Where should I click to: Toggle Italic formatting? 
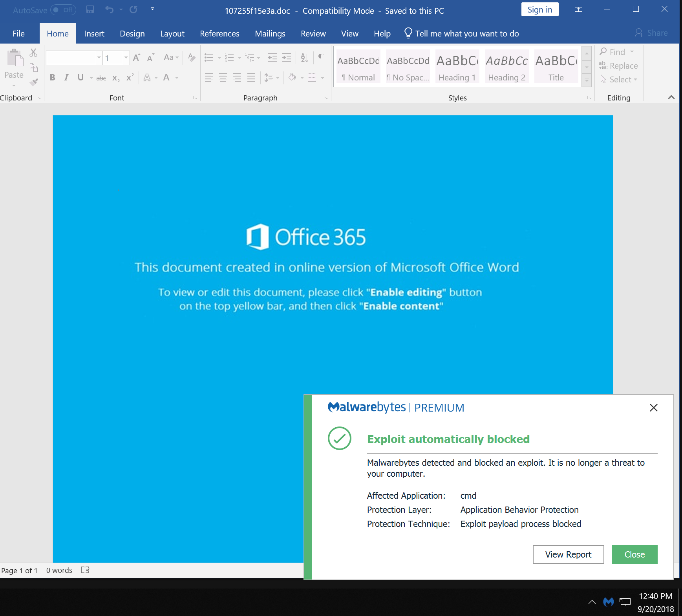click(x=66, y=78)
